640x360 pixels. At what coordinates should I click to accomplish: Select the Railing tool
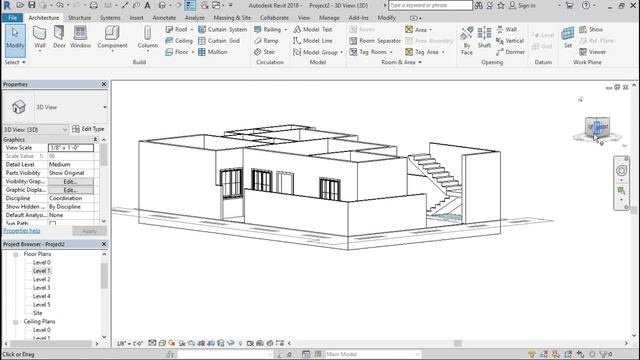point(267,29)
